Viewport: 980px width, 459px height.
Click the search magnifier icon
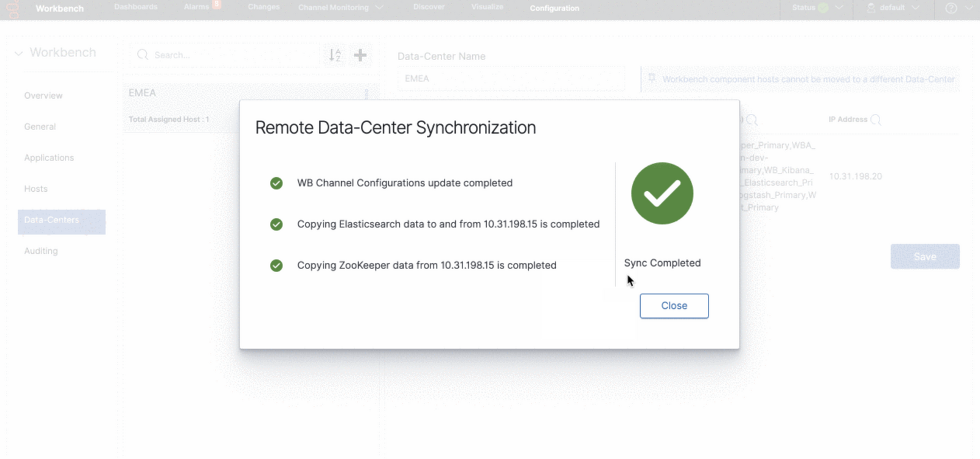click(143, 55)
